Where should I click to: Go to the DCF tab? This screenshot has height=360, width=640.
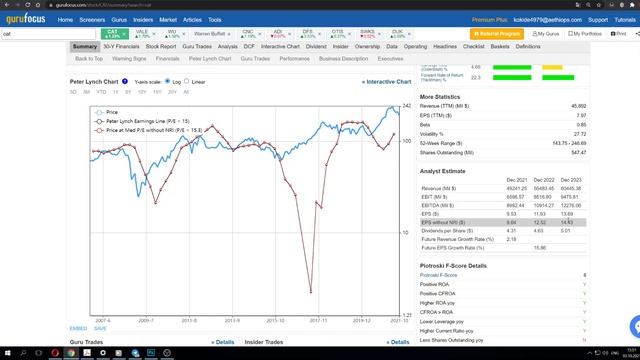coord(249,47)
